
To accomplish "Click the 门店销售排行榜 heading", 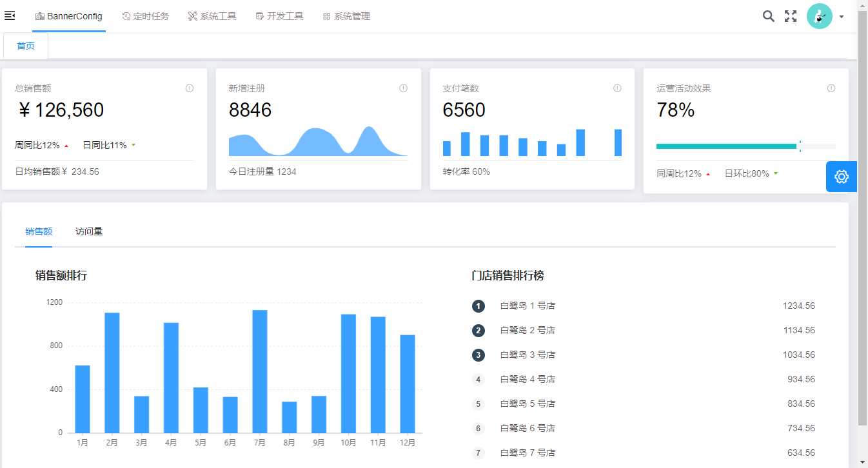I will point(508,276).
